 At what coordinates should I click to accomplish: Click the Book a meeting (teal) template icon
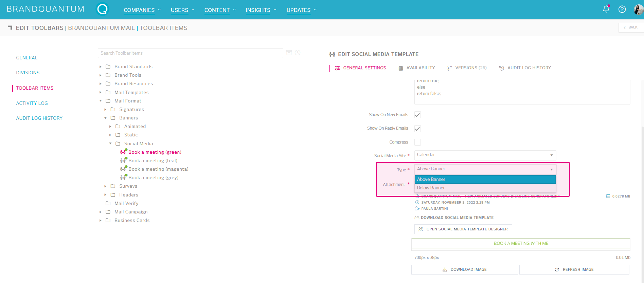pyautogui.click(x=124, y=160)
